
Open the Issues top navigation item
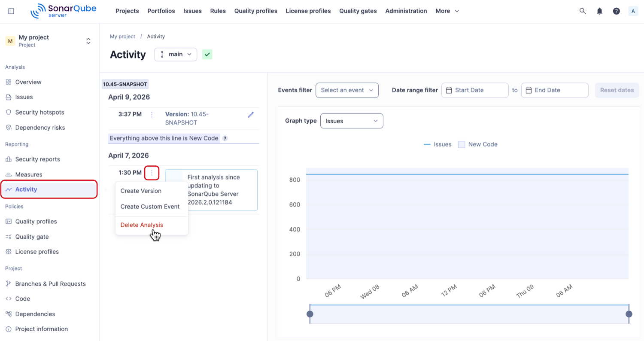pos(192,11)
